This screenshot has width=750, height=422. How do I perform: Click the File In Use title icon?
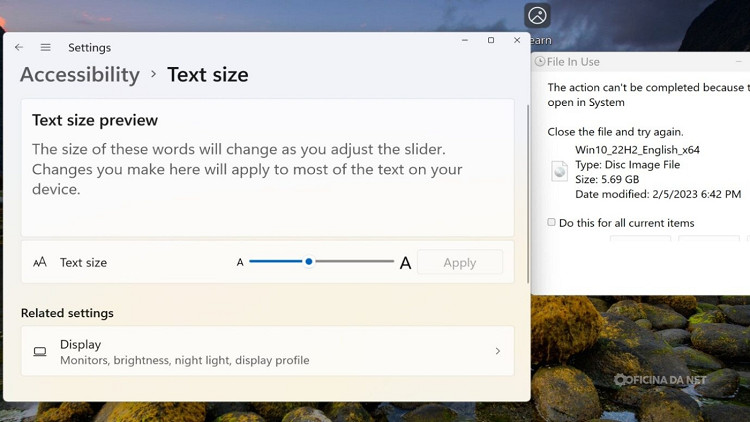540,62
